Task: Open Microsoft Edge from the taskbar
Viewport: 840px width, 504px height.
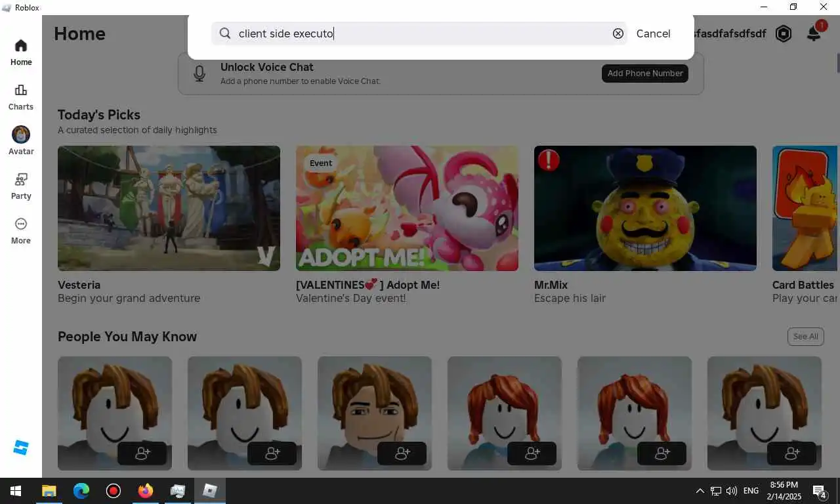Action: 81,491
